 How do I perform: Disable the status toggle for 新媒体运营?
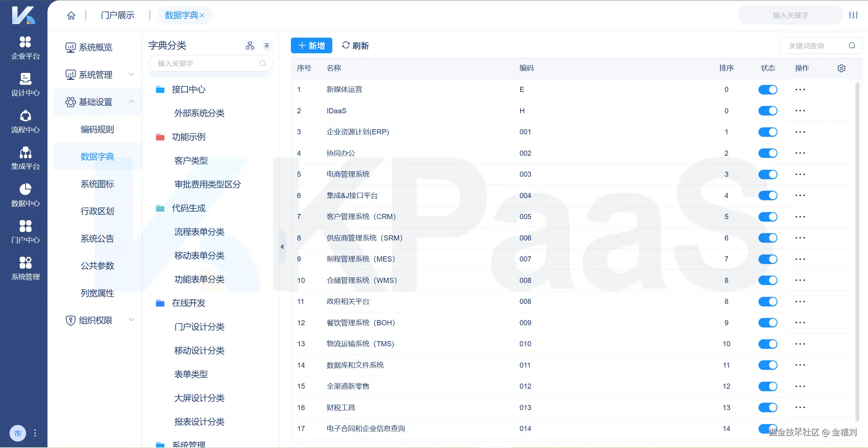pos(768,90)
